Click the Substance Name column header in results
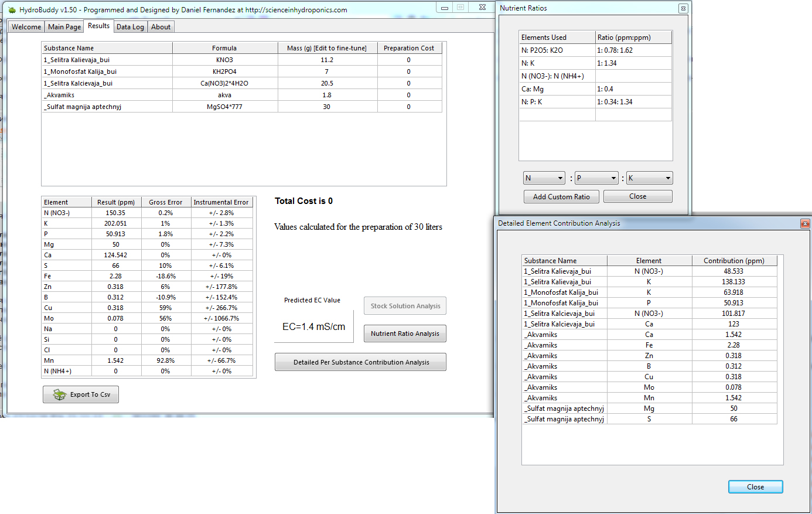 [x=107, y=48]
